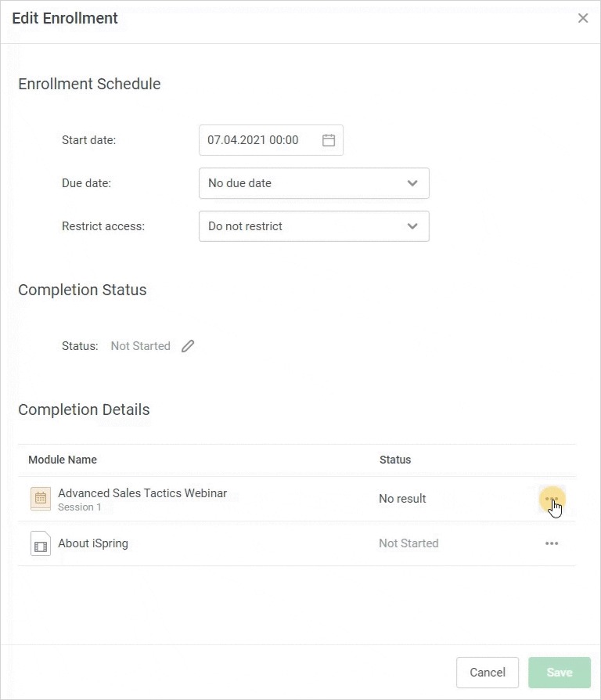The width and height of the screenshot is (601, 700).
Task: Click the Start date text field
Action: pos(258,140)
